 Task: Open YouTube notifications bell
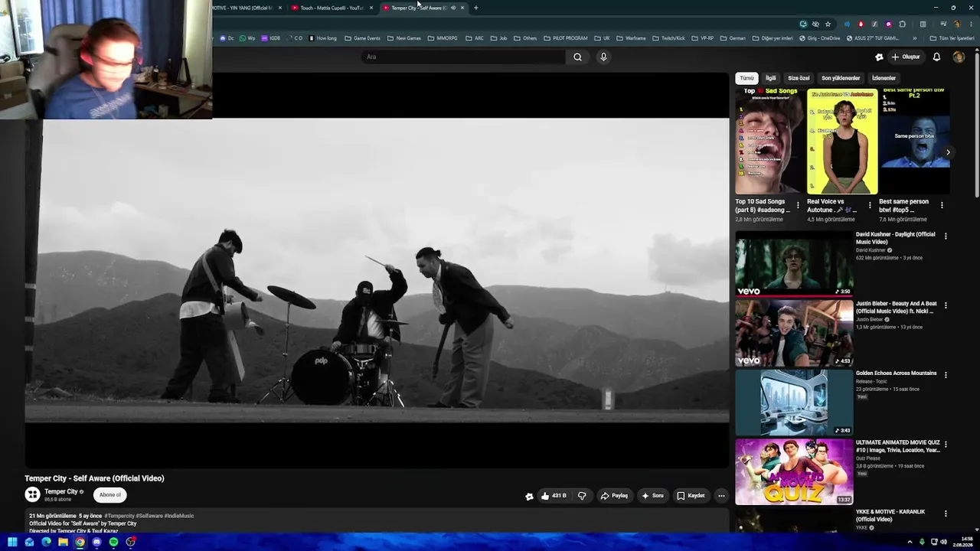(x=936, y=57)
